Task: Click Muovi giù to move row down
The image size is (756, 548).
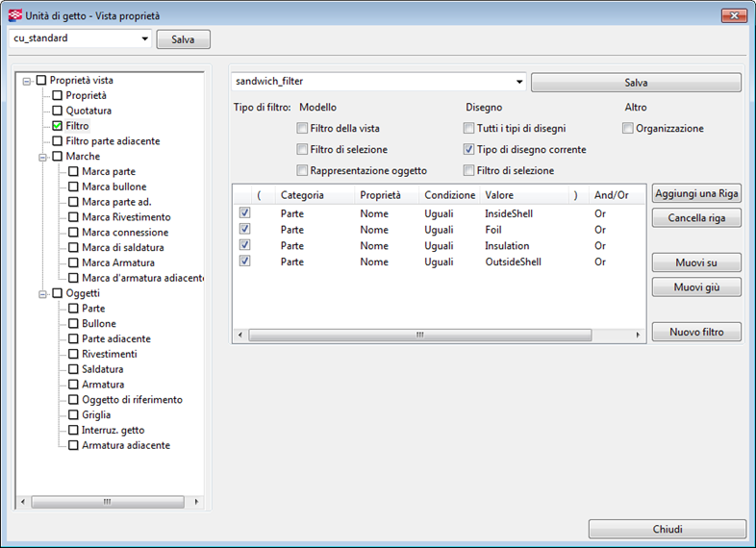Action: (696, 287)
